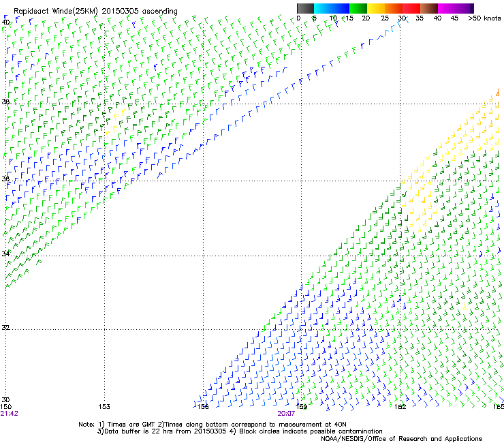Select the title text "Rapidscat Winds(25KM) 20150305 ascending"
The height and width of the screenshot is (443, 504).
coord(95,12)
